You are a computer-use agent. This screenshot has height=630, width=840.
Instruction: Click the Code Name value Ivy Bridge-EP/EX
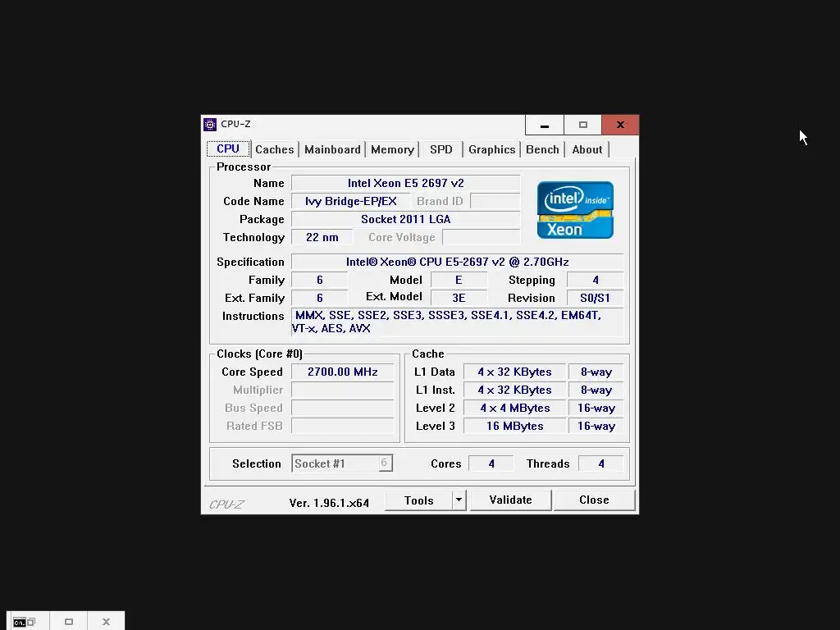351,202
